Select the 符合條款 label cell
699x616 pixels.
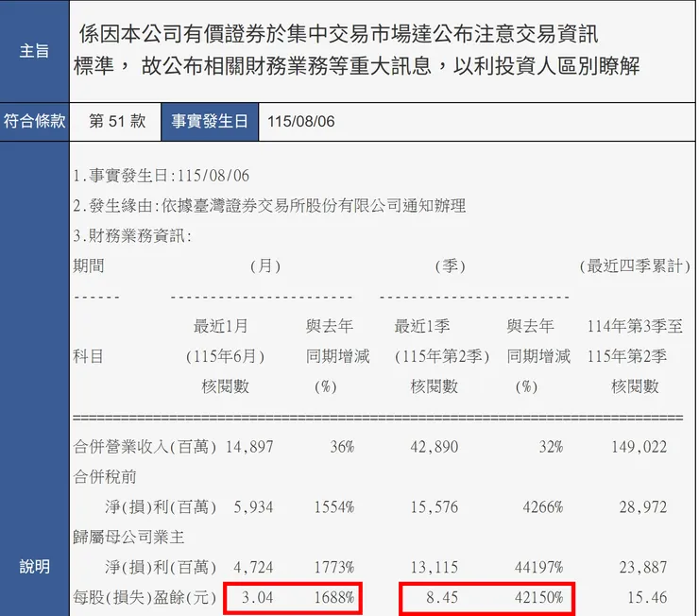click(34, 122)
